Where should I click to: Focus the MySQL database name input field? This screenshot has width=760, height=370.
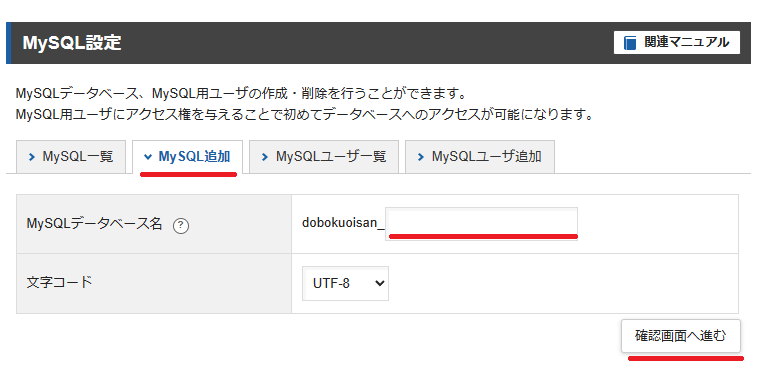(x=482, y=224)
